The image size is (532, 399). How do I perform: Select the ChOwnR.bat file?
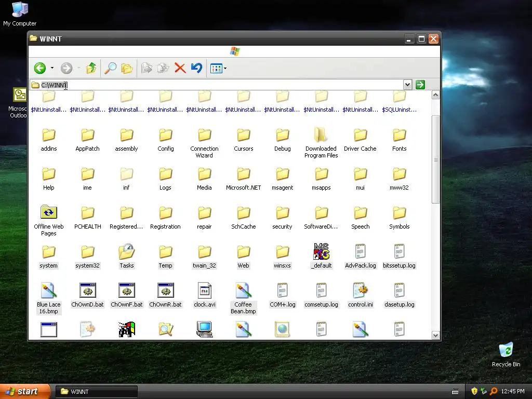[x=166, y=295]
